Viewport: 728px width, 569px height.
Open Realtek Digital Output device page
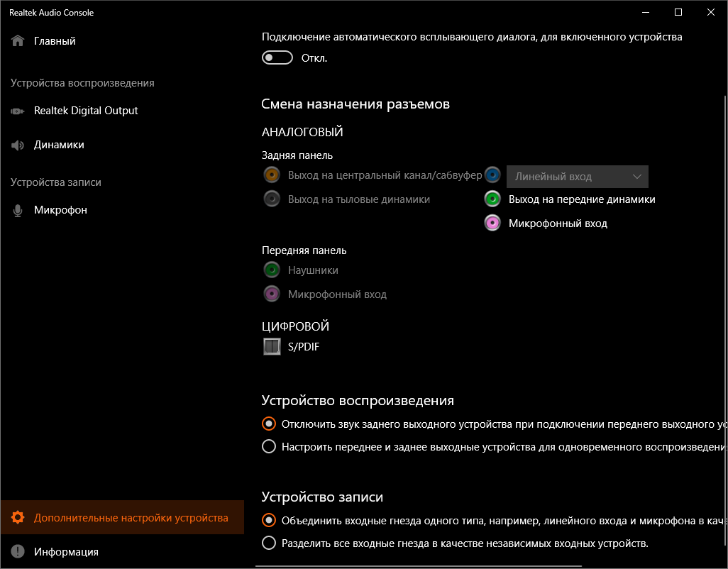(x=85, y=111)
